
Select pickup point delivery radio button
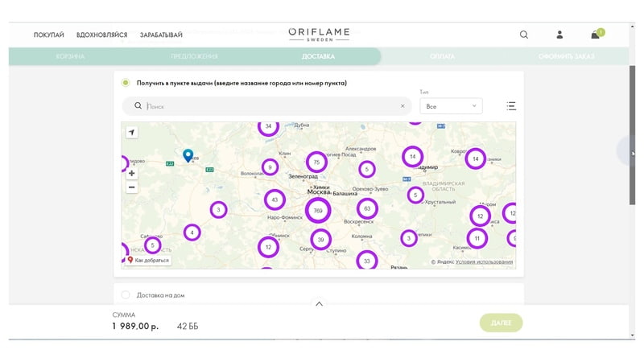[x=126, y=83]
